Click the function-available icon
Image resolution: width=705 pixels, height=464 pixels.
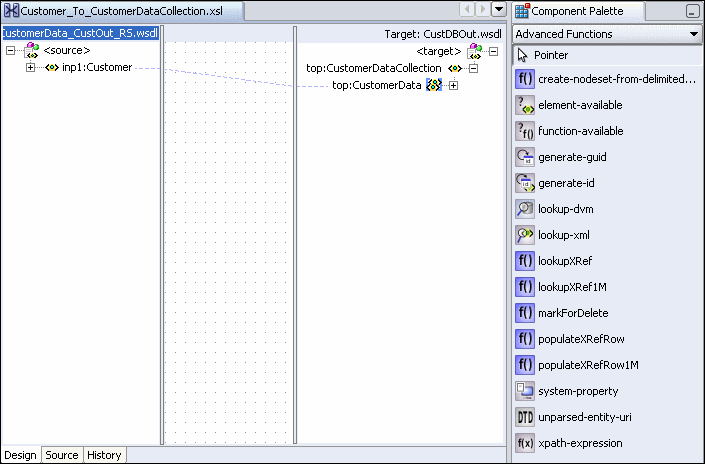[525, 131]
